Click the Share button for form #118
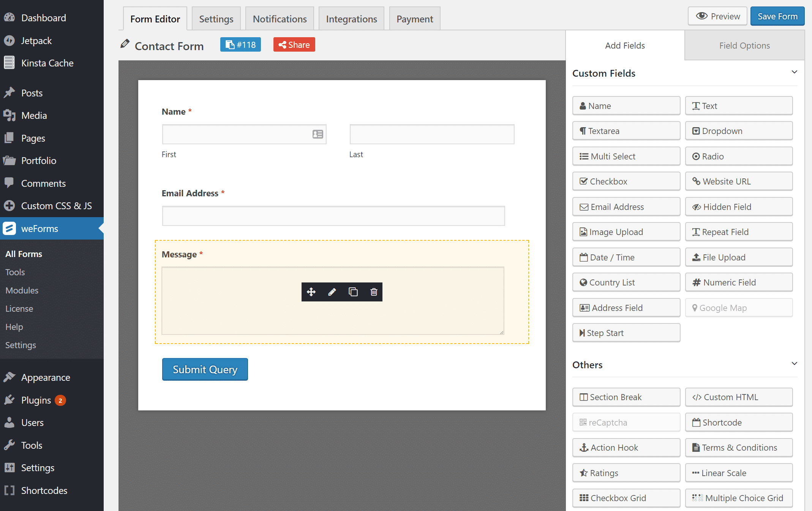 [x=294, y=45]
